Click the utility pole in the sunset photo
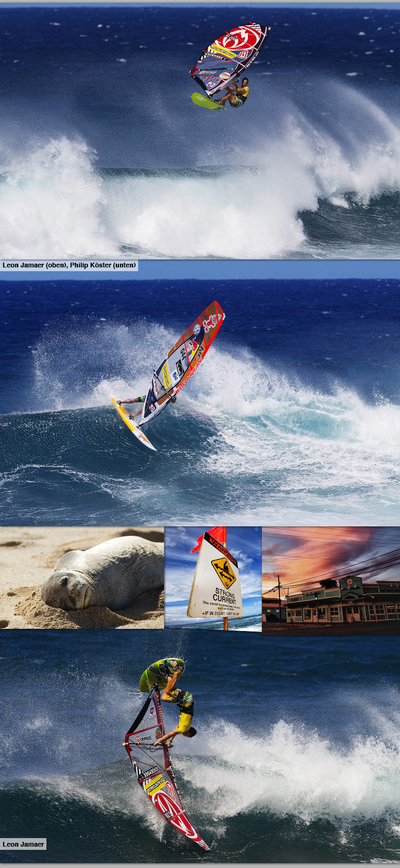This screenshot has width=400, height=868. pos(279,597)
